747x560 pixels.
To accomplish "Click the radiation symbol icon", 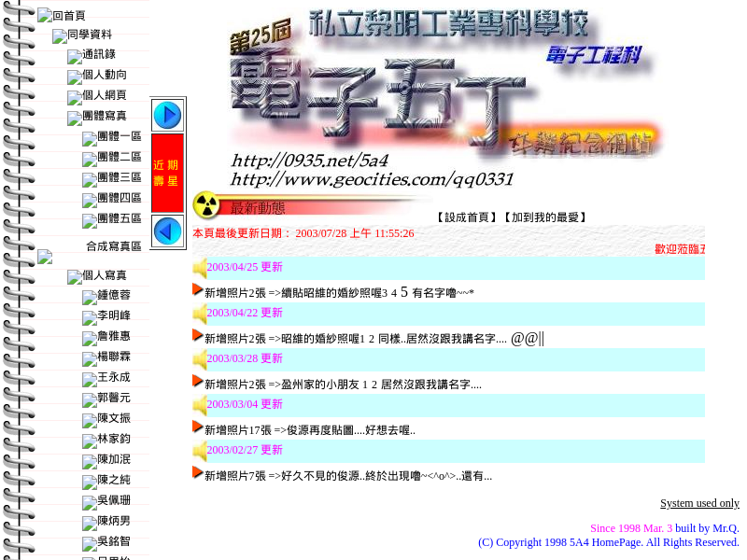I will [206, 205].
